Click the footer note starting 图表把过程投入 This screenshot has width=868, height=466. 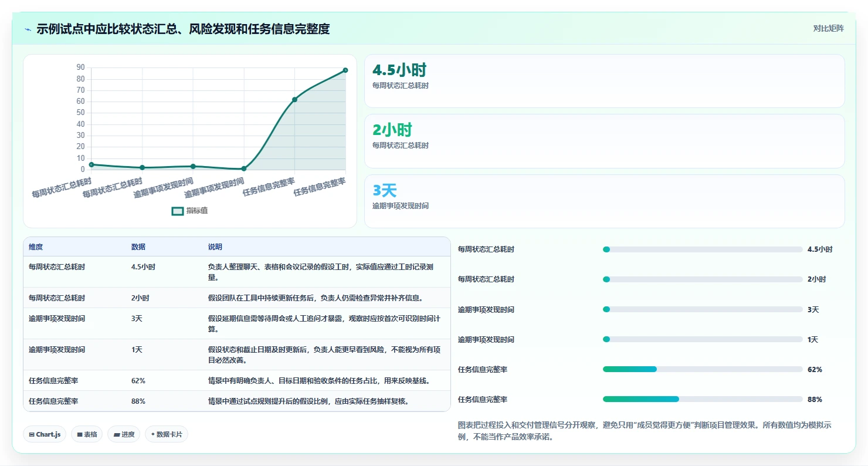tap(645, 431)
